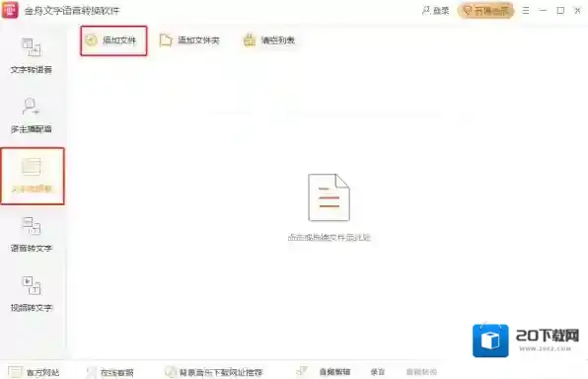Open the 官方网站 link

(34, 372)
